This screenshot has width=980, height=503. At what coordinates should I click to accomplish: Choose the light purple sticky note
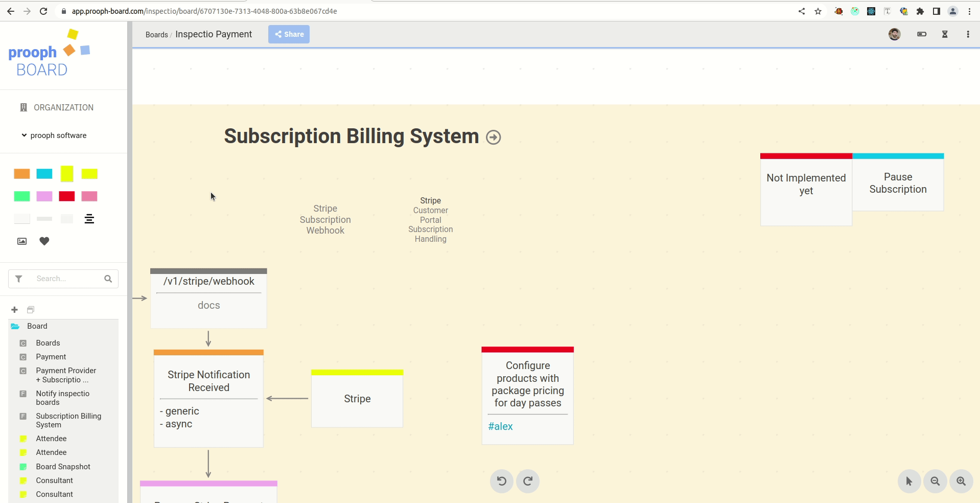44,196
